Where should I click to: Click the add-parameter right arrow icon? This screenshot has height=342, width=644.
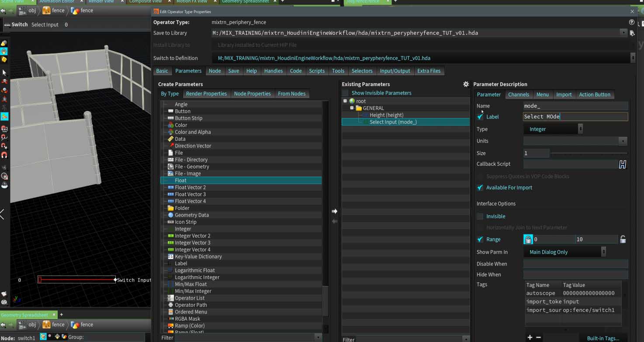tap(334, 211)
